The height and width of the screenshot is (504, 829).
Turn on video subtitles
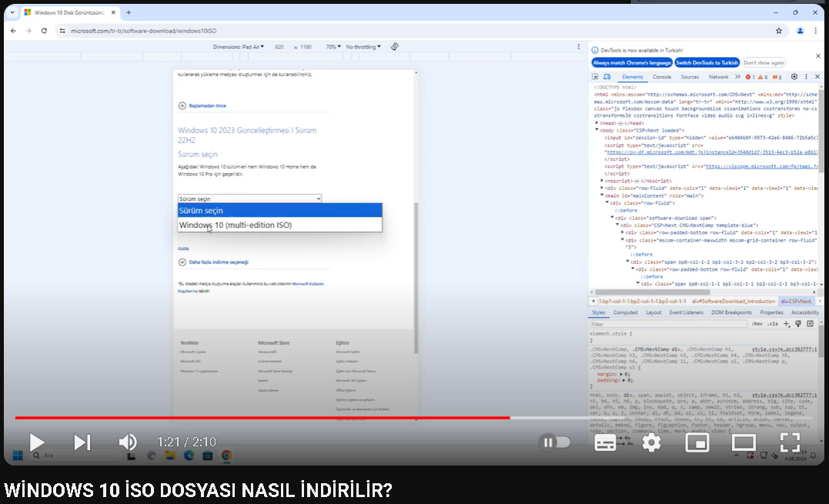605,442
